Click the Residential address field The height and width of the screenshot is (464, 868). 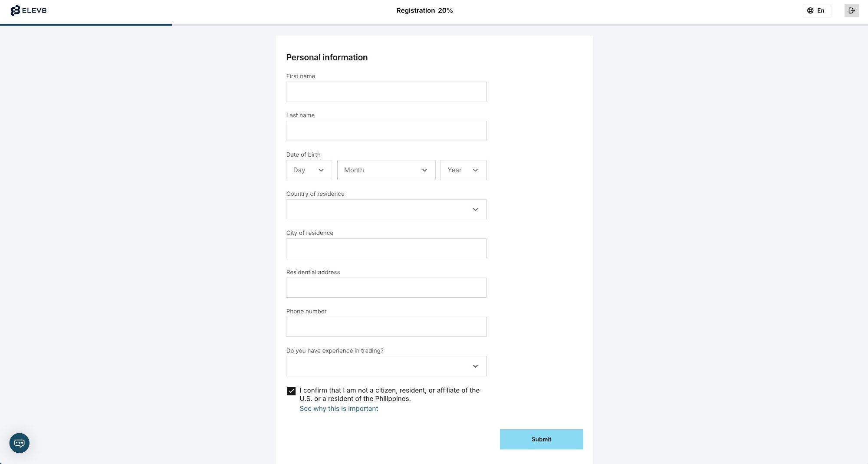pyautogui.click(x=386, y=287)
